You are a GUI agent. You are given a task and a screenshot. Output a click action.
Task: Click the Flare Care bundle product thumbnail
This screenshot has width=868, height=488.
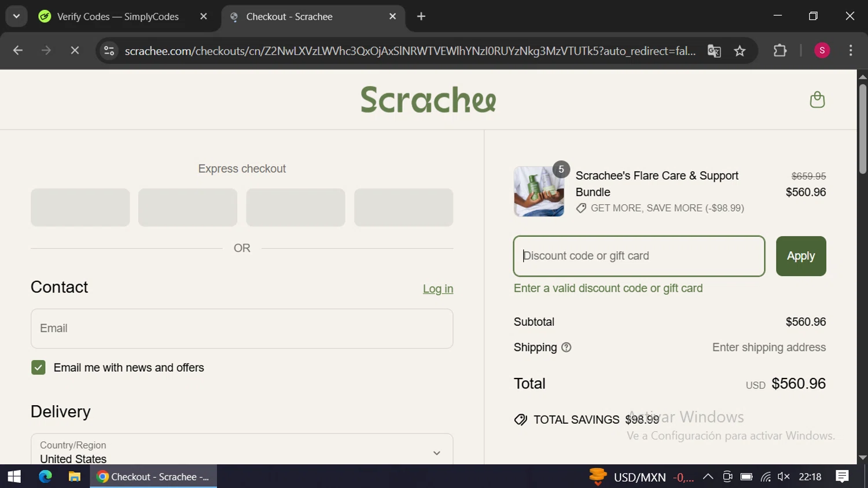click(x=539, y=192)
